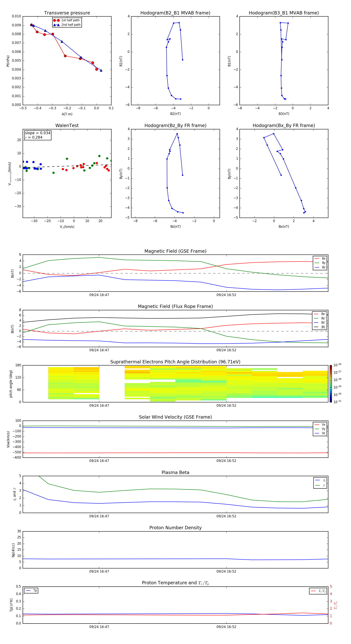Click the 'B2(nT)' x-axis label
Viewport: 351px width, 644px height.
coord(175,114)
